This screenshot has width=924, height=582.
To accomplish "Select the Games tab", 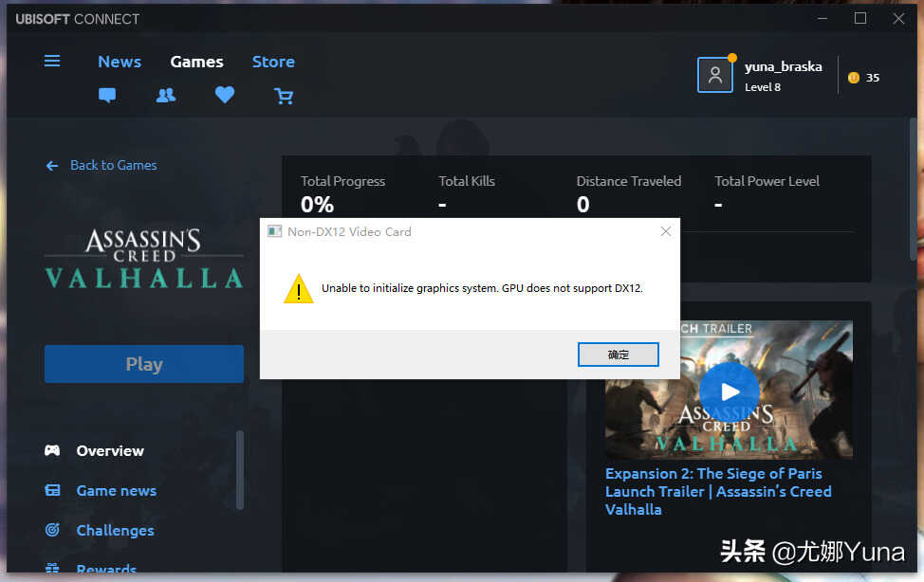I will [x=196, y=62].
